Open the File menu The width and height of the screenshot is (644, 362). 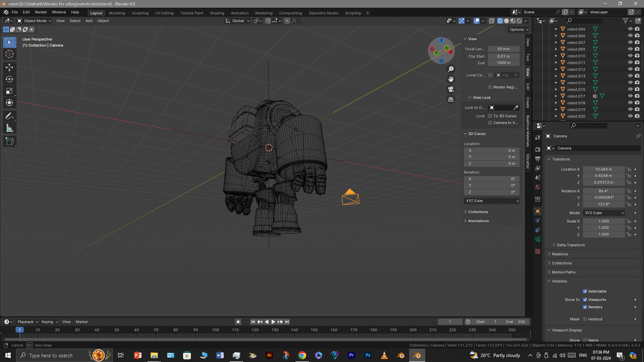coord(15,12)
